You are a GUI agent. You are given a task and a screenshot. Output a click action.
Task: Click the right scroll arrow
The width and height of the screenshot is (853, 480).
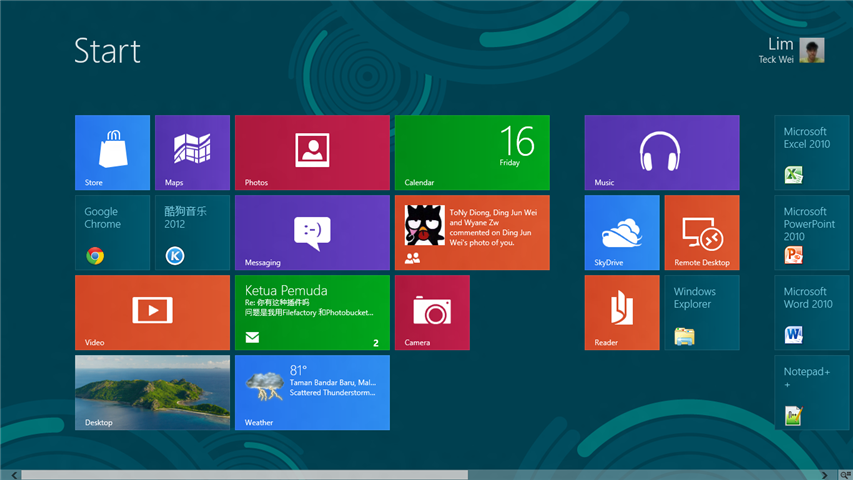tap(825, 475)
